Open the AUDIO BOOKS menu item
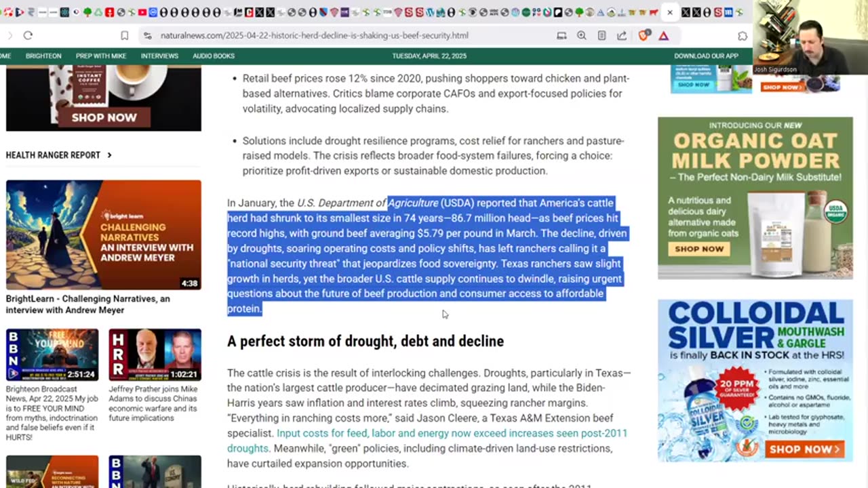 [x=214, y=56]
